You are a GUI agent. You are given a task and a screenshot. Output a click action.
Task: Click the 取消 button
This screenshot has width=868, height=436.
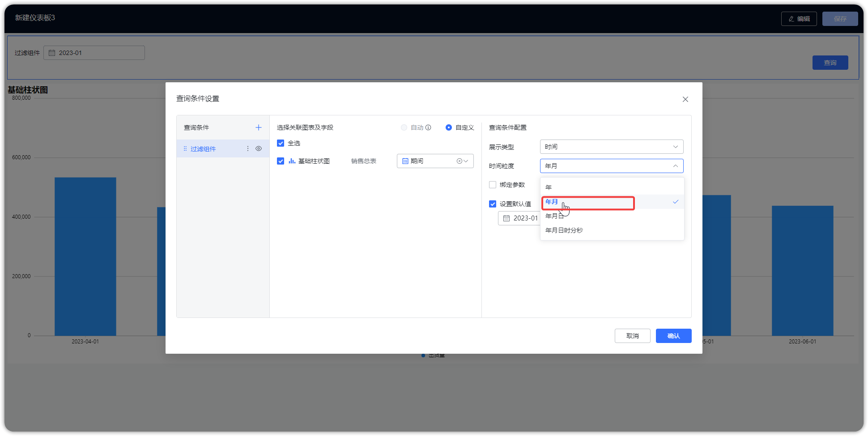click(632, 336)
